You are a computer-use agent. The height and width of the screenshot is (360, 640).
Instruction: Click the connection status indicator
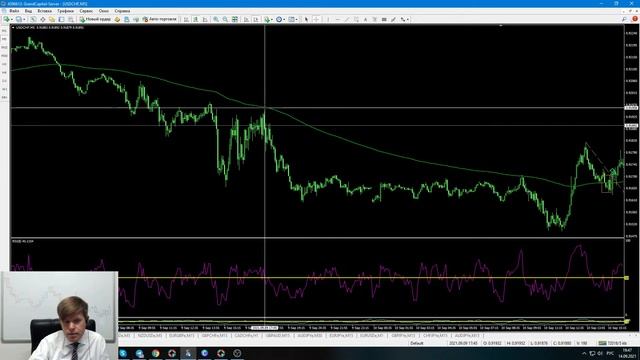tap(613, 343)
